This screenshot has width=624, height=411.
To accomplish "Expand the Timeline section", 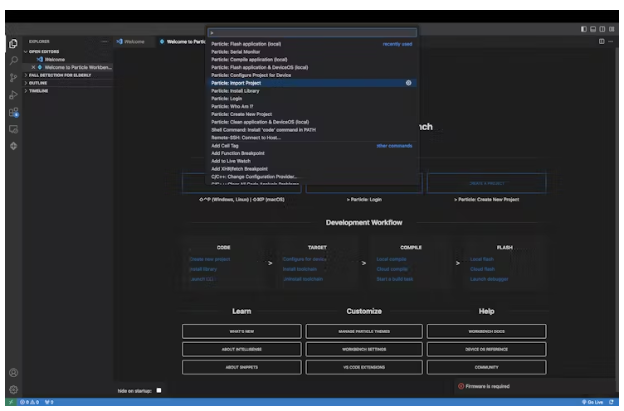I will click(38, 90).
